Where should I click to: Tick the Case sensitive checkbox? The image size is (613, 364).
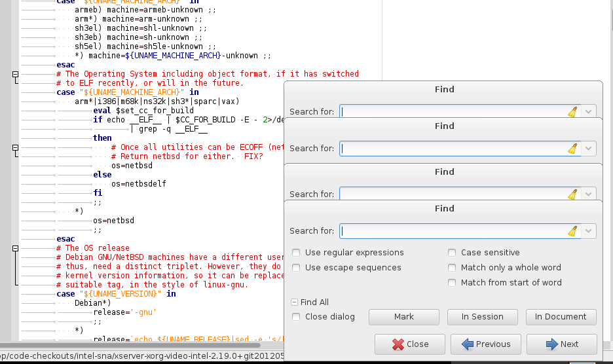click(453, 253)
